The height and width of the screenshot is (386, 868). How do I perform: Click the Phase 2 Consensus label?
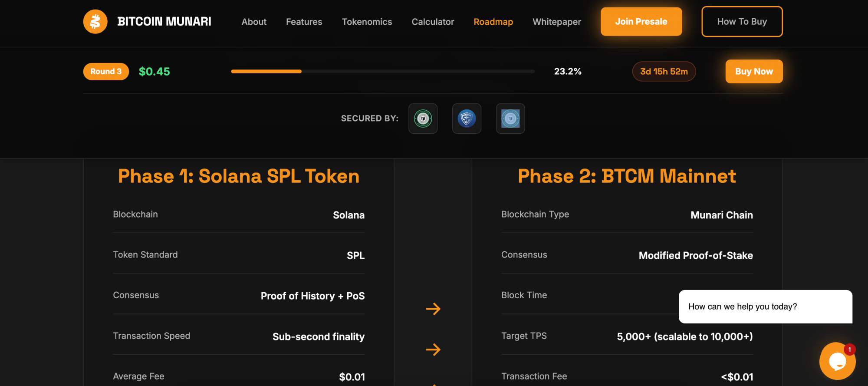[524, 255]
